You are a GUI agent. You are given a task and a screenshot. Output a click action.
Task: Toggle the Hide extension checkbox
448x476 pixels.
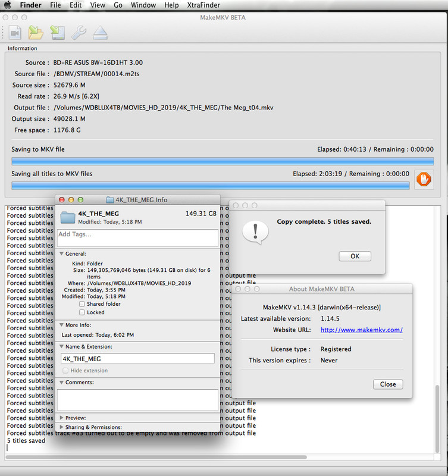(65, 370)
